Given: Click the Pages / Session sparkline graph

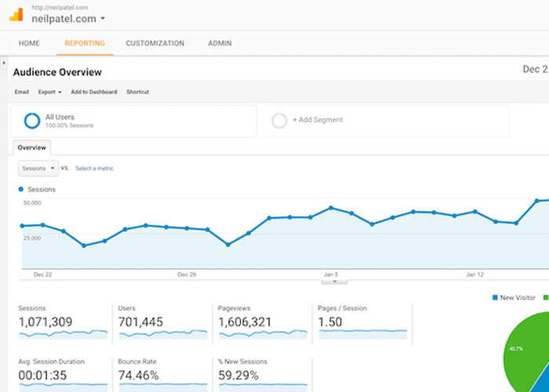Looking at the screenshot, I should (x=362, y=333).
